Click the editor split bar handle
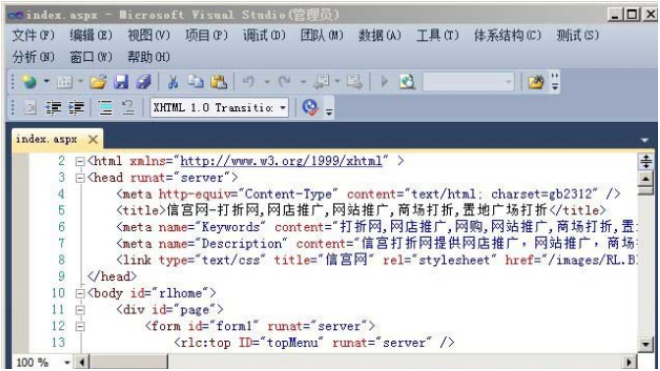This screenshot has height=371, width=660. 646,161
